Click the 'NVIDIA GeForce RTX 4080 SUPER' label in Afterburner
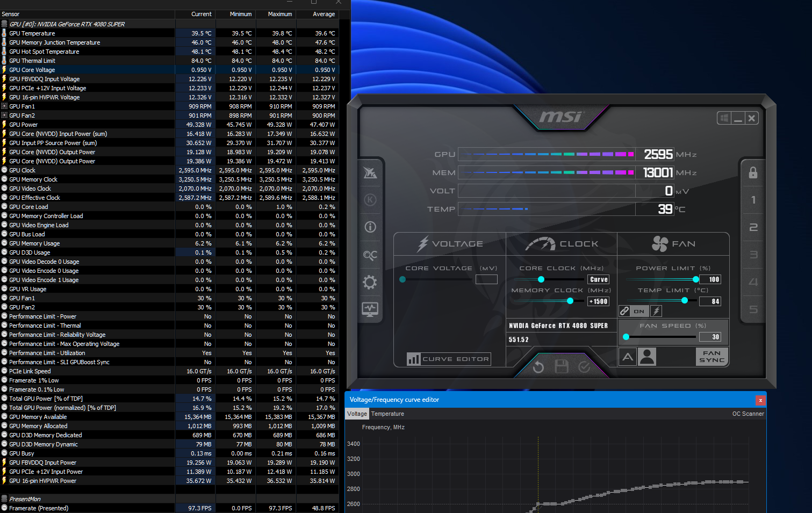The height and width of the screenshot is (513, 812). [558, 326]
